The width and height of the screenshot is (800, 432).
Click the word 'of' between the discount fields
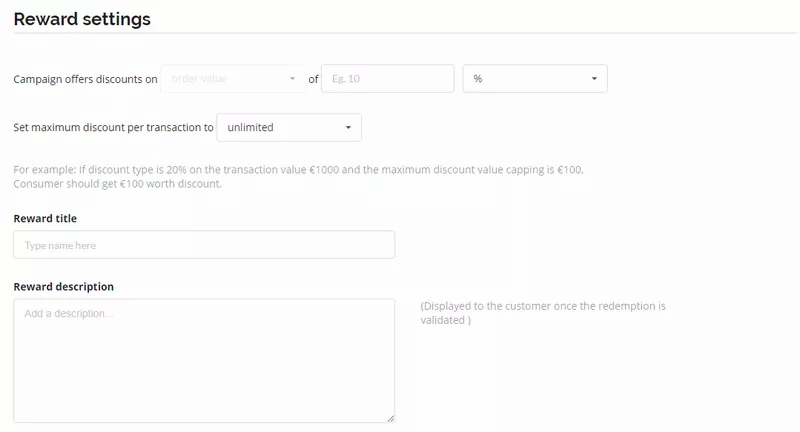tap(313, 79)
